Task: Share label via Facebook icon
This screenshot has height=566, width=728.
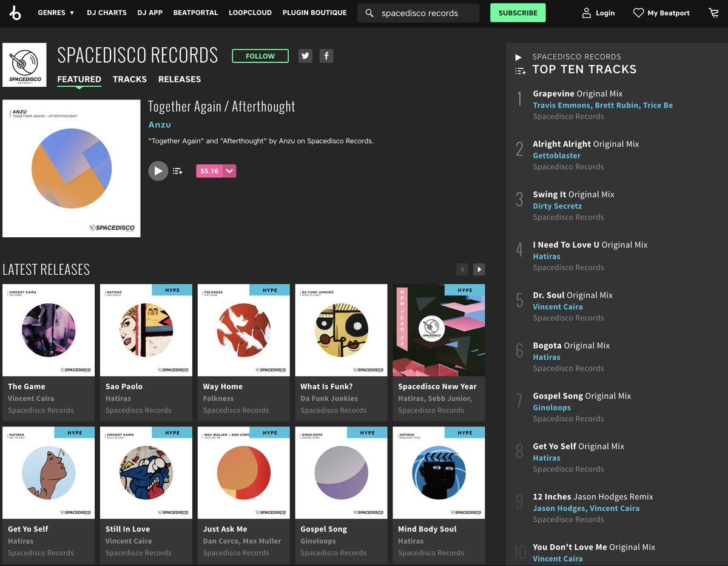Action: pos(326,56)
